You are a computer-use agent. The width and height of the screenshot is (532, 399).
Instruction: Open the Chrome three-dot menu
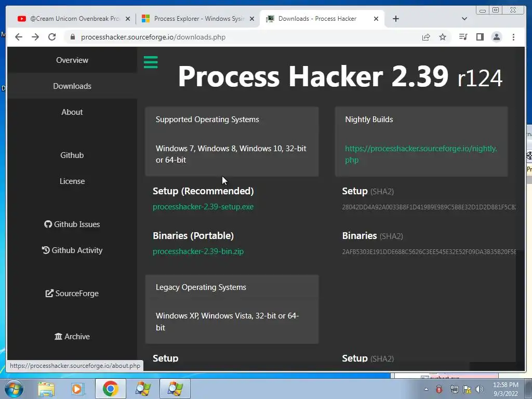click(x=513, y=37)
